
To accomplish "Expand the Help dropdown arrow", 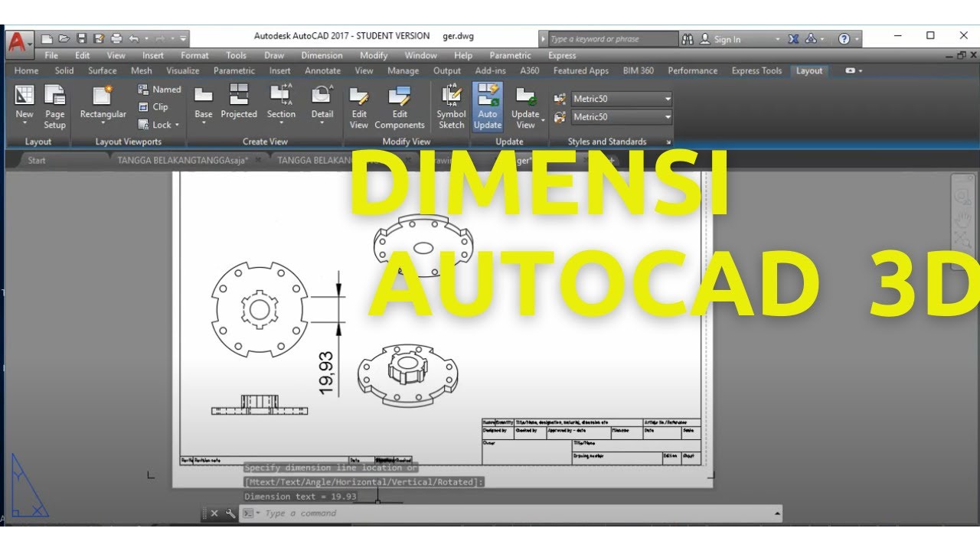I will pyautogui.click(x=857, y=39).
